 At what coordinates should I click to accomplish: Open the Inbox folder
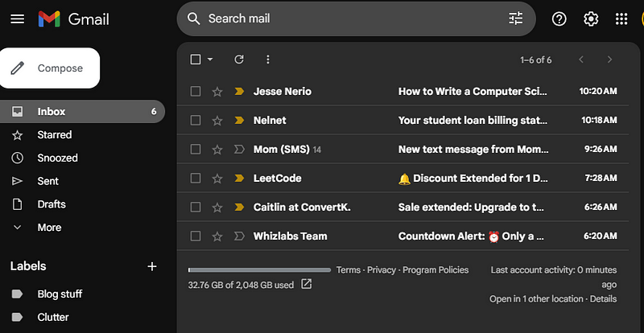[x=82, y=111]
